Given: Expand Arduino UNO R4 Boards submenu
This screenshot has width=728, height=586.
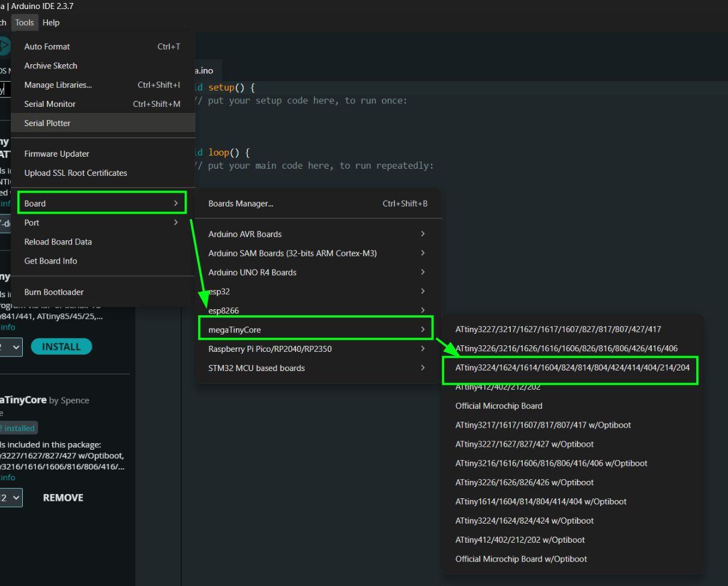Looking at the screenshot, I should pyautogui.click(x=319, y=273).
